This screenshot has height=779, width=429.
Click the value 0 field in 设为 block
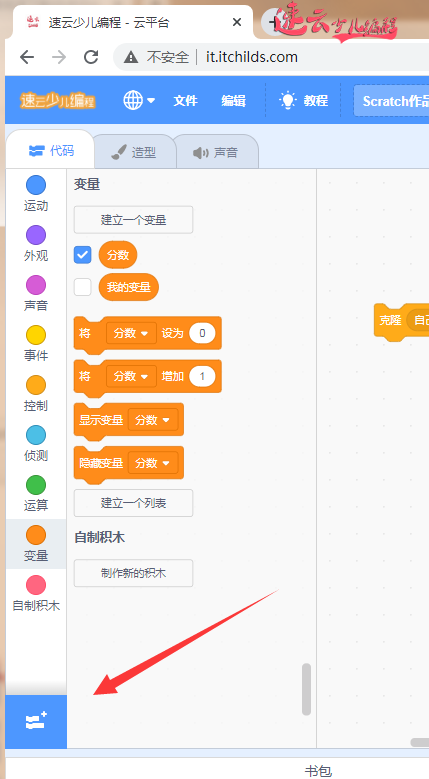click(x=202, y=333)
